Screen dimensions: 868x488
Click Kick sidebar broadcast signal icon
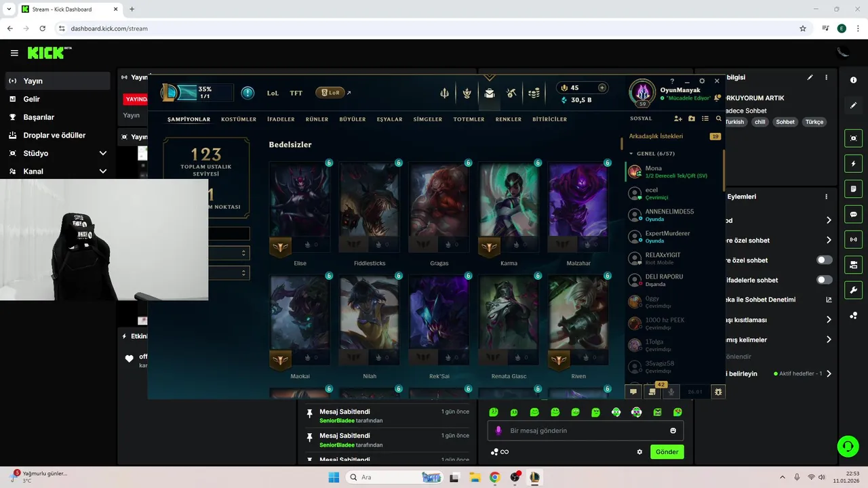pos(853,239)
